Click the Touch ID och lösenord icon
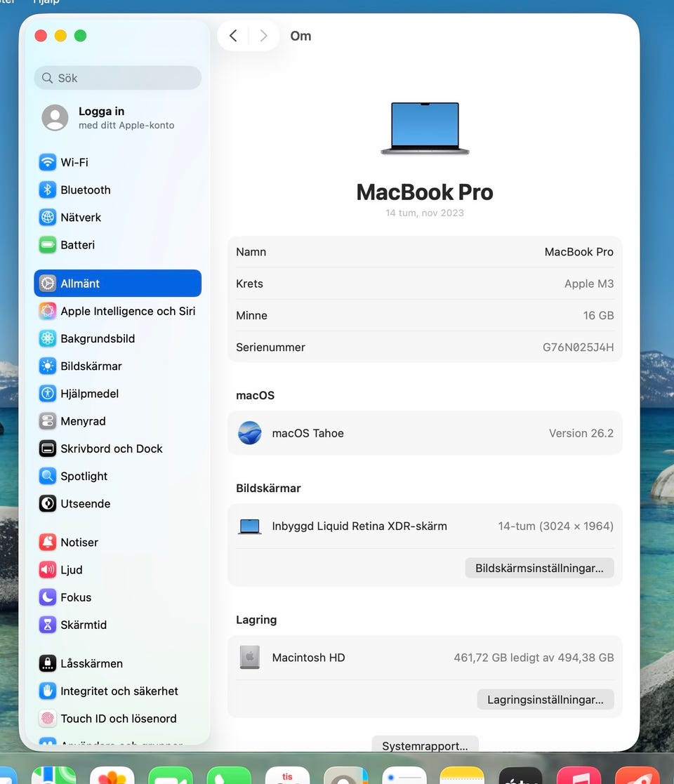The width and height of the screenshot is (674, 784). coord(47,719)
